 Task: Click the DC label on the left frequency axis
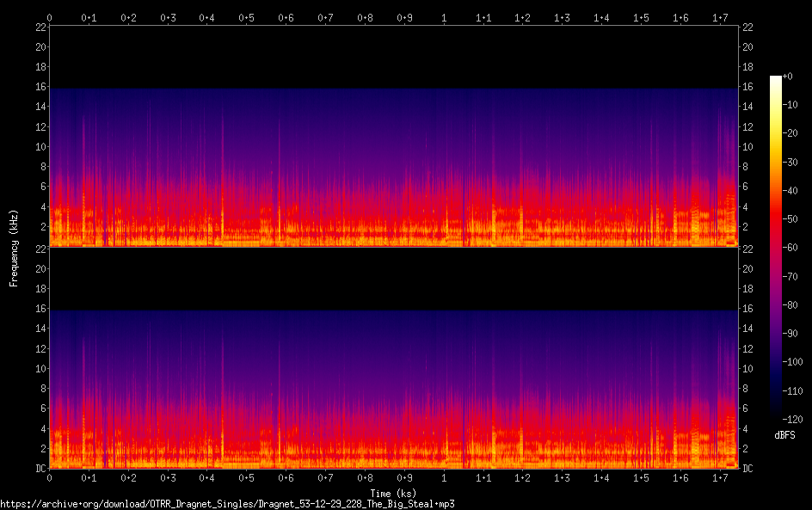[x=40, y=469]
